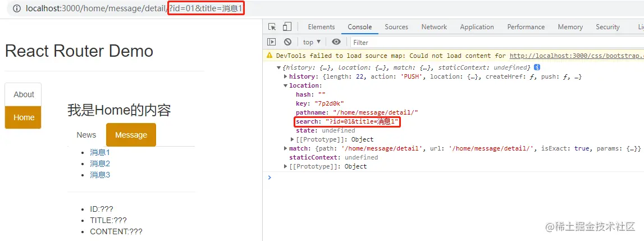
Task: Open the Performance tab
Action: coord(526,27)
